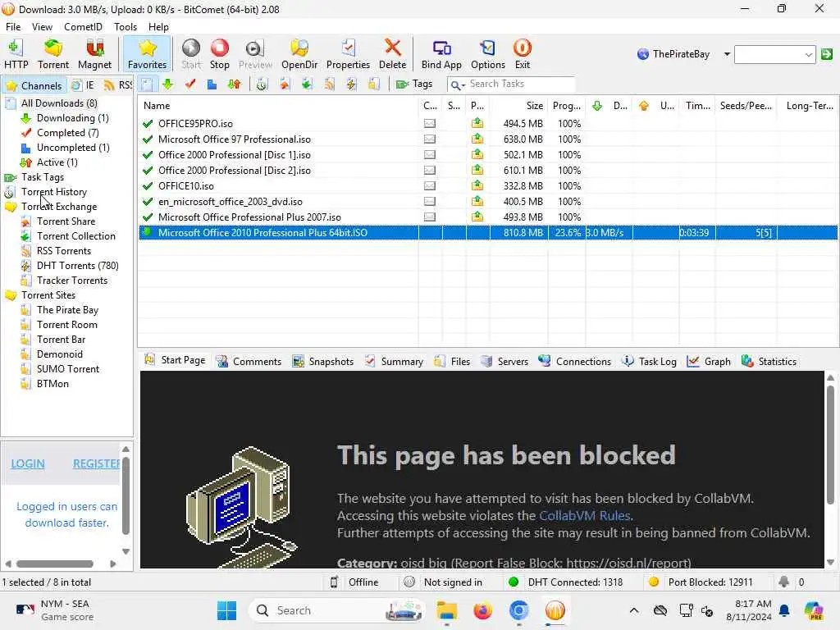Add a Magnet link via toolbar
This screenshot has width=840, height=630.
[x=94, y=54]
